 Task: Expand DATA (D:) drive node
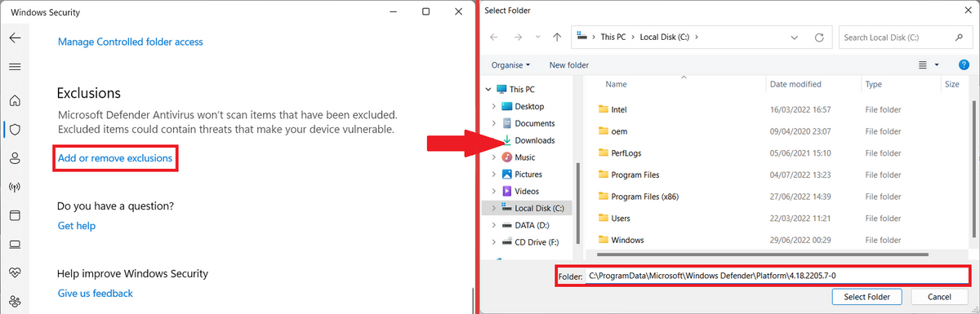coord(494,224)
